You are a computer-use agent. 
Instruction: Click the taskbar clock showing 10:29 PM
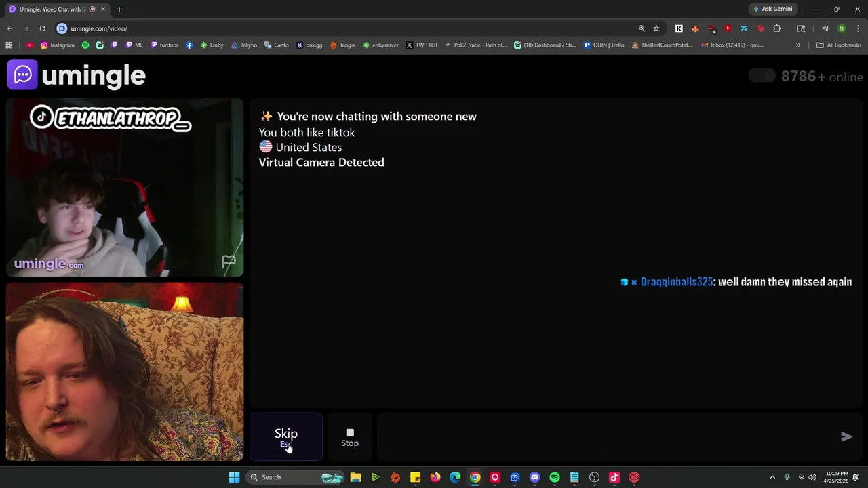(837, 477)
